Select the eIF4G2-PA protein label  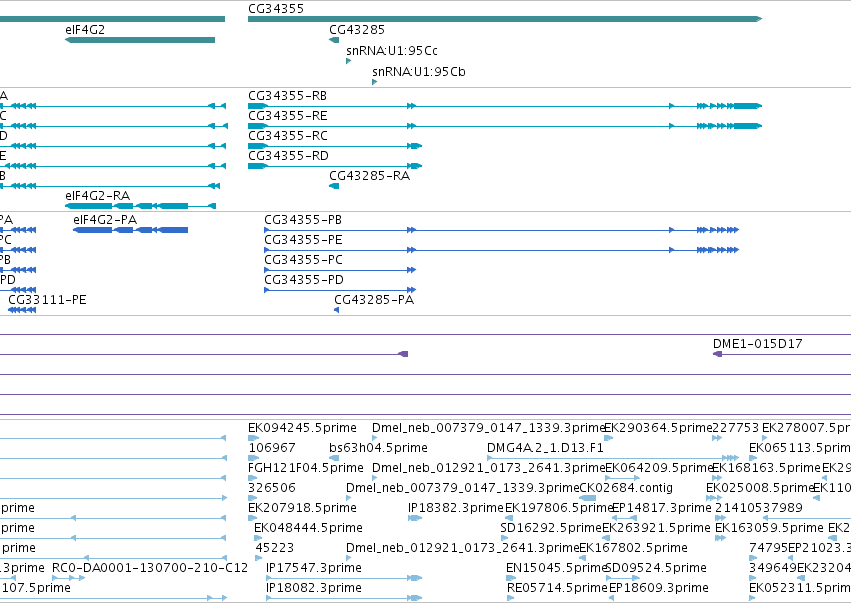[x=105, y=220]
